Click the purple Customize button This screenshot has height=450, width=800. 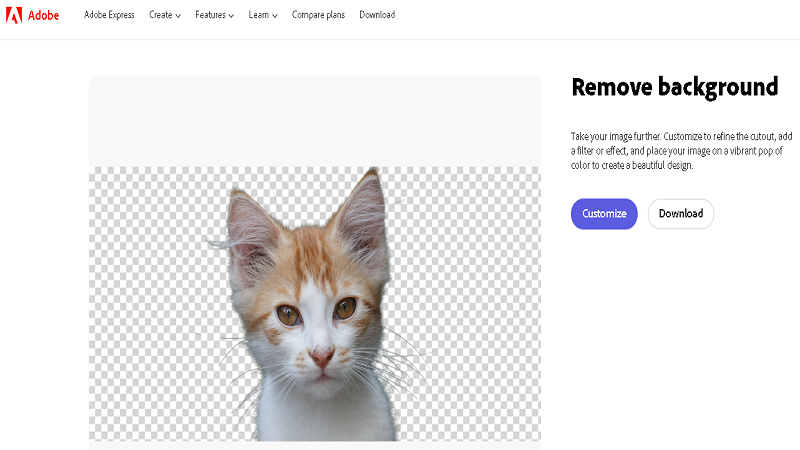click(604, 214)
